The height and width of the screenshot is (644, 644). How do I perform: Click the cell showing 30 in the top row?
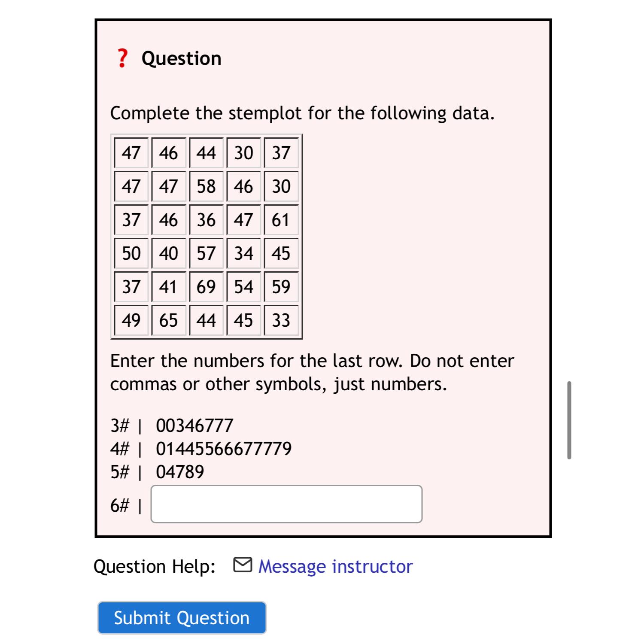[x=244, y=153]
